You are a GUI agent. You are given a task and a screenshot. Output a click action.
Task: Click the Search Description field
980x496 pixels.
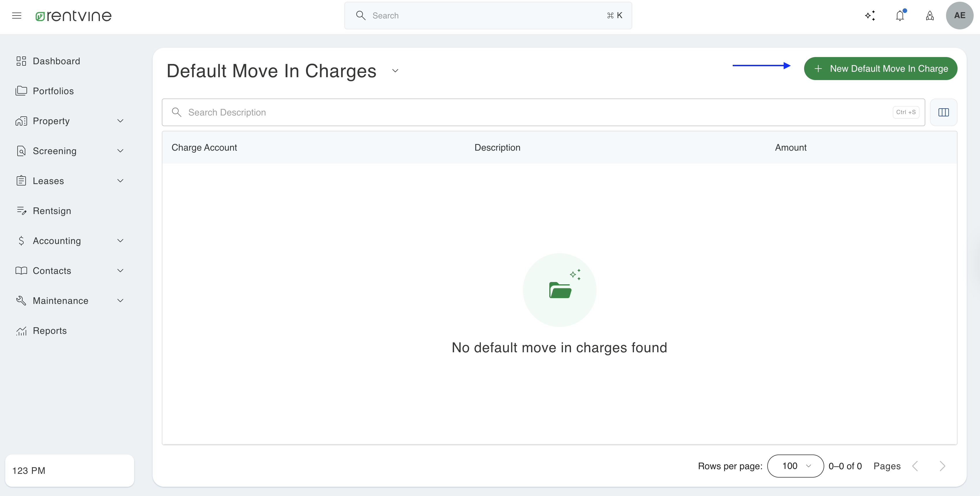(x=543, y=112)
